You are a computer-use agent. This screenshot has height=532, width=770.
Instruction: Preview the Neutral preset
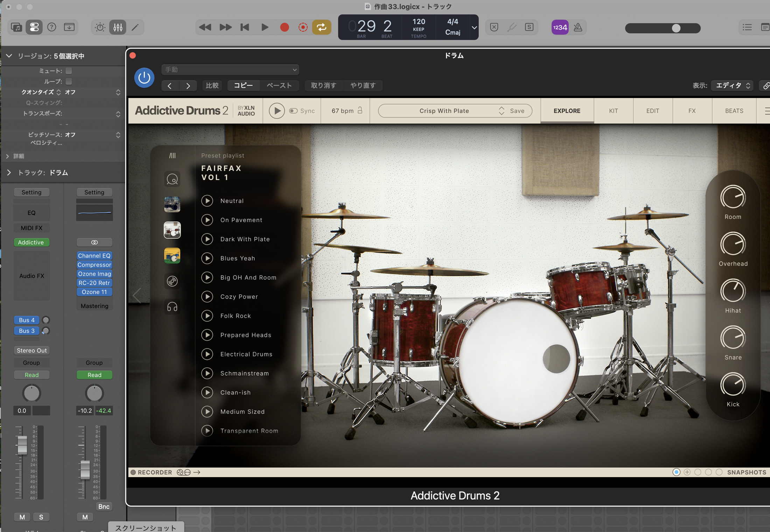(207, 201)
